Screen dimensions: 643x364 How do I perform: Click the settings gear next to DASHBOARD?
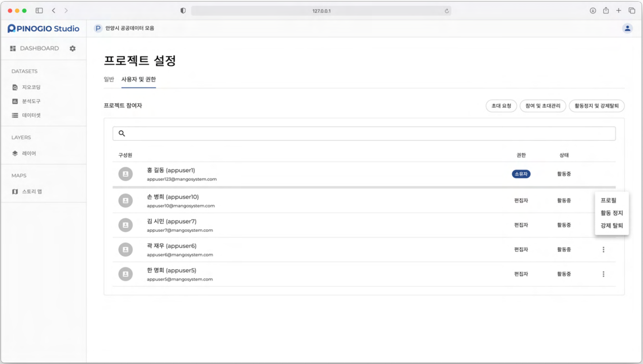click(73, 49)
